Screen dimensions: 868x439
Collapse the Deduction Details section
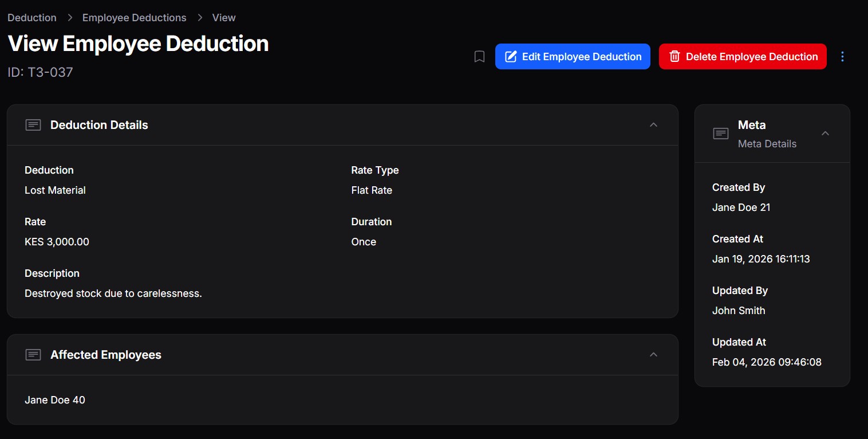point(653,125)
